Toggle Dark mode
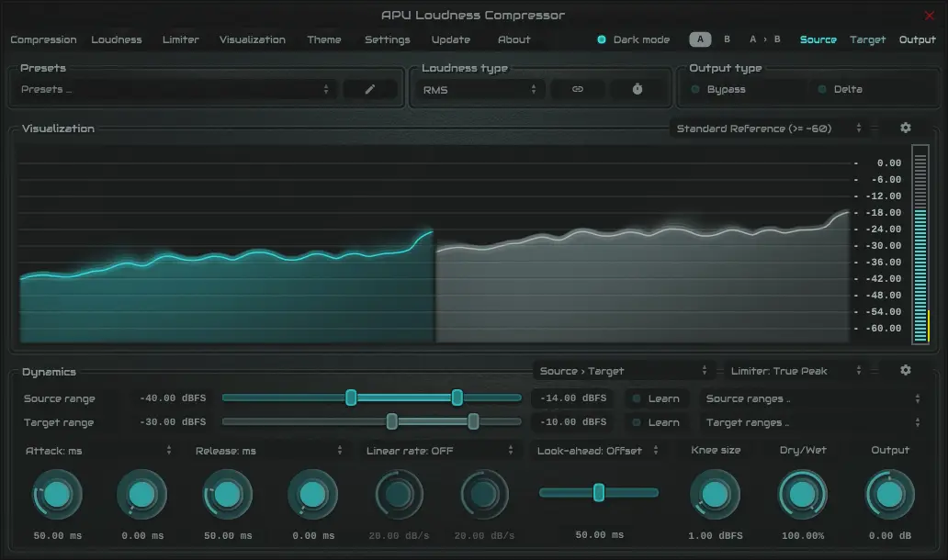 (634, 39)
